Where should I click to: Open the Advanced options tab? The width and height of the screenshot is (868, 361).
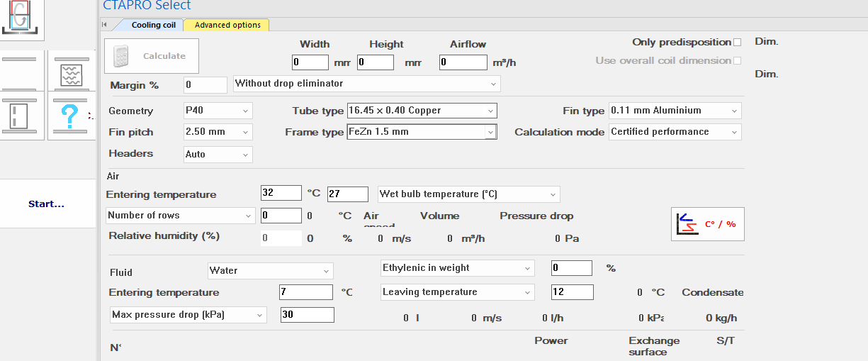tap(227, 25)
